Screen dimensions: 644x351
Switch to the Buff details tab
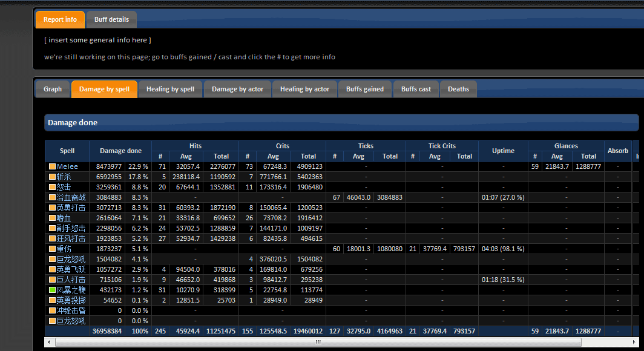[111, 19]
